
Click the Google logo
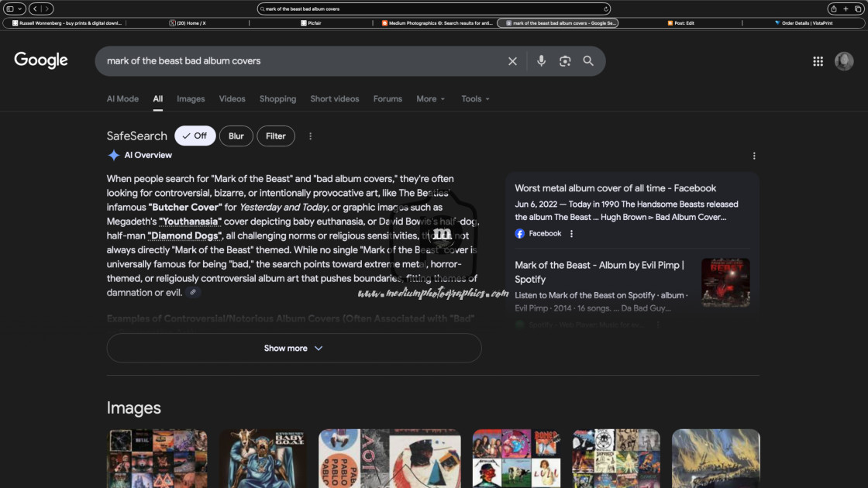point(41,60)
